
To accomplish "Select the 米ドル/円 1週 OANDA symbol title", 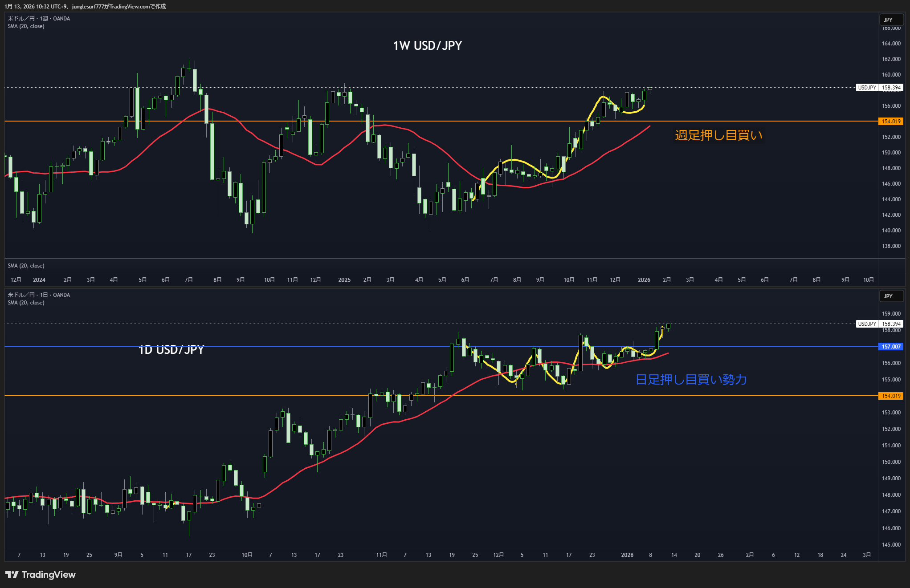I will coord(39,19).
